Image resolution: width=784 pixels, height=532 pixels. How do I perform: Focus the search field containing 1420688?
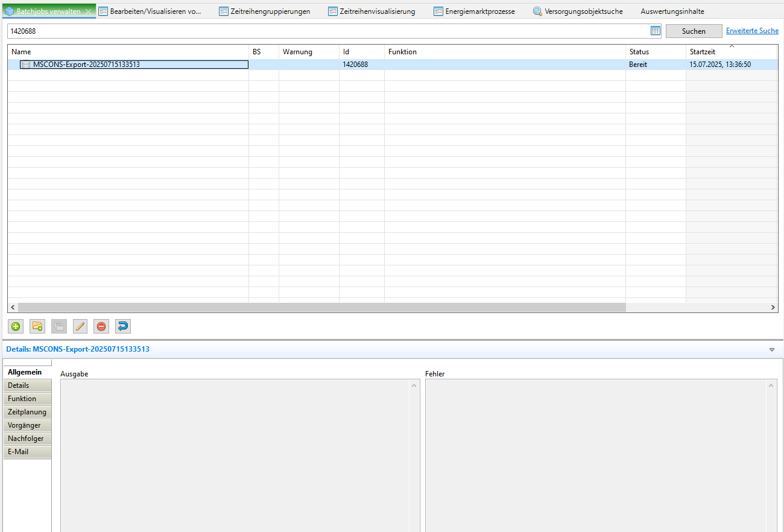coord(326,31)
